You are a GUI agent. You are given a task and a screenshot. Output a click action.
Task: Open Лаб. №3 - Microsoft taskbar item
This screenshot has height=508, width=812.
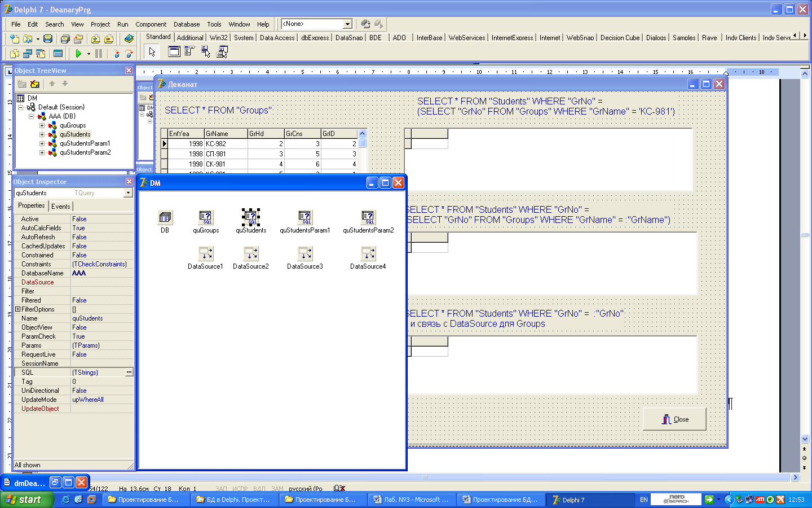click(412, 500)
